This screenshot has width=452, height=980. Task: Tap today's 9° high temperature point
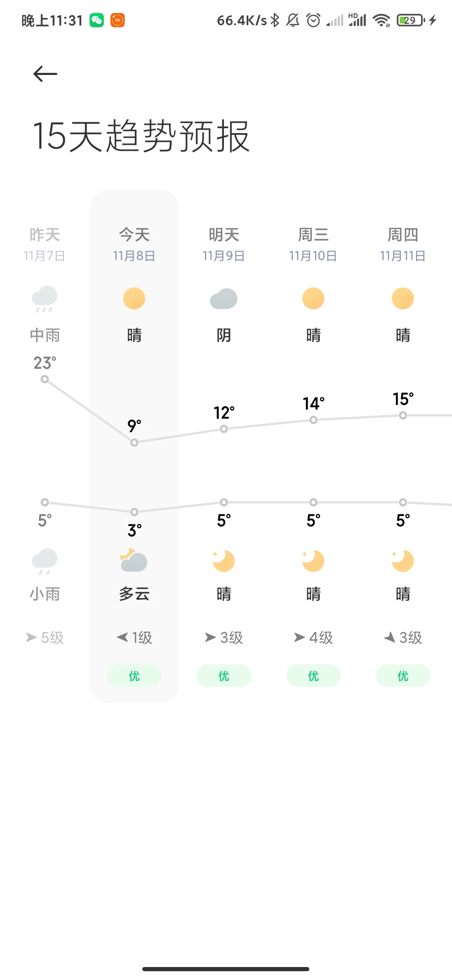point(134,442)
